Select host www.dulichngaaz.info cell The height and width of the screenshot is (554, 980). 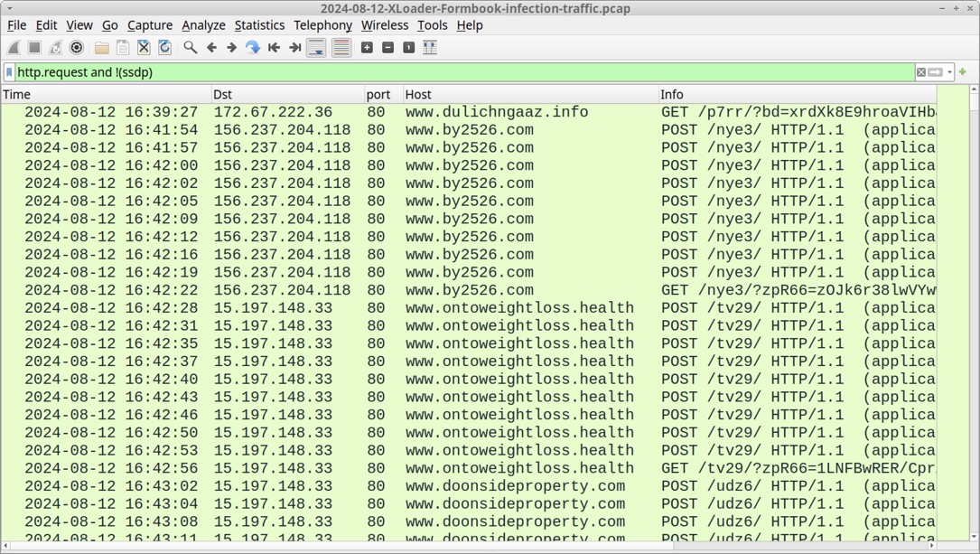coord(497,112)
